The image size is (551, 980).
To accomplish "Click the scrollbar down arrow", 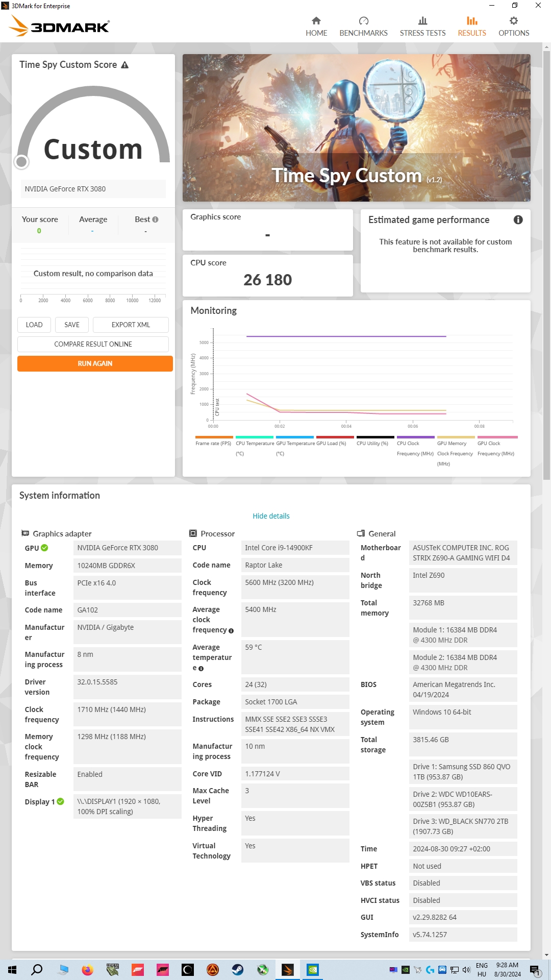I will 546,955.
